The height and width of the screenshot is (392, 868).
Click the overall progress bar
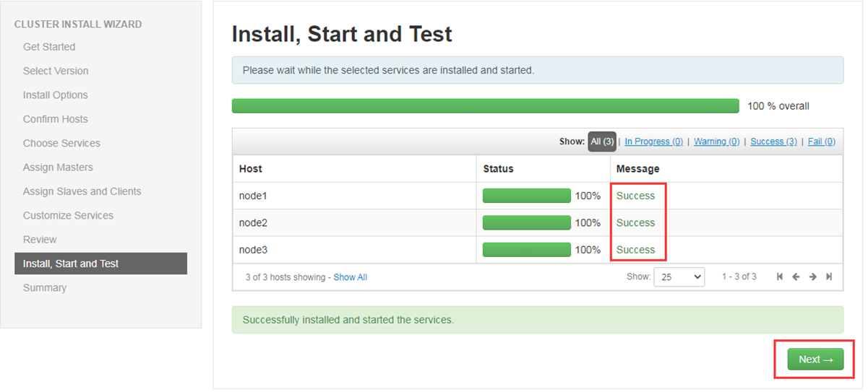(485, 106)
